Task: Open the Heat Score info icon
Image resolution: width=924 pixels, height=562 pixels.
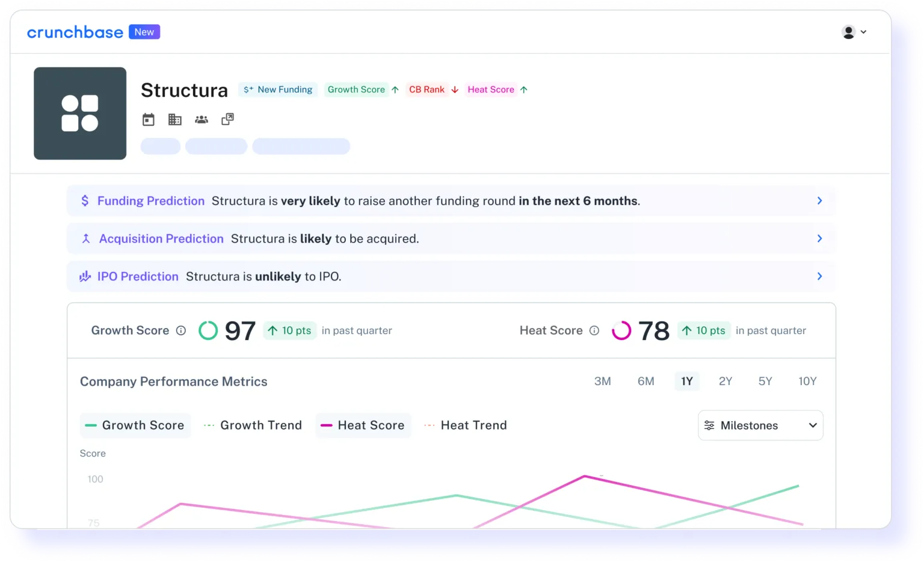Action: (594, 330)
